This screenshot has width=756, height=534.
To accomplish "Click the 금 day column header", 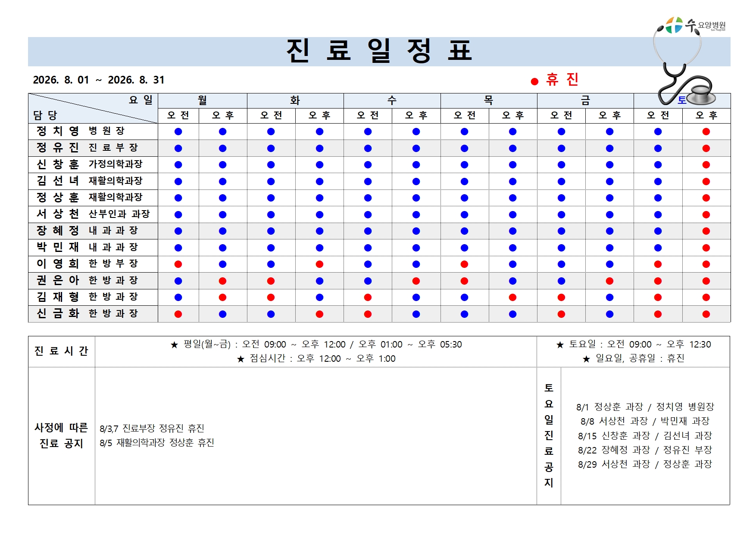I will tap(585, 100).
